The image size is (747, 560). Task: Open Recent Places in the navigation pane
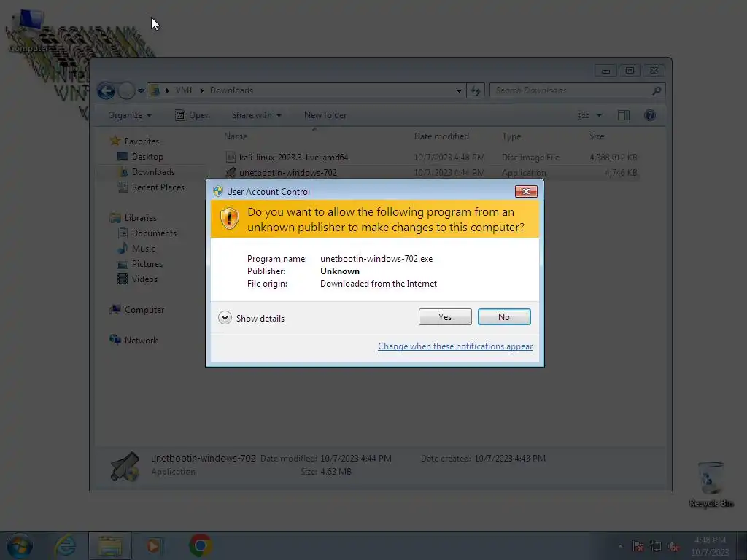(x=158, y=187)
